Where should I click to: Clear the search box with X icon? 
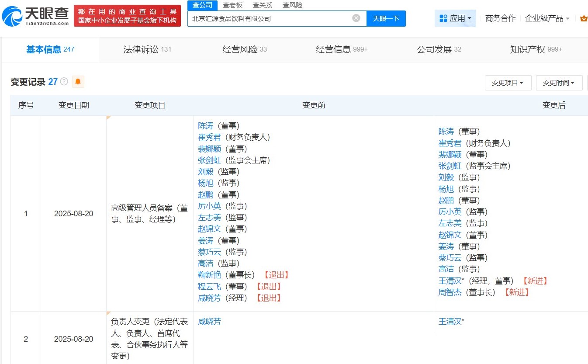pyautogui.click(x=356, y=18)
